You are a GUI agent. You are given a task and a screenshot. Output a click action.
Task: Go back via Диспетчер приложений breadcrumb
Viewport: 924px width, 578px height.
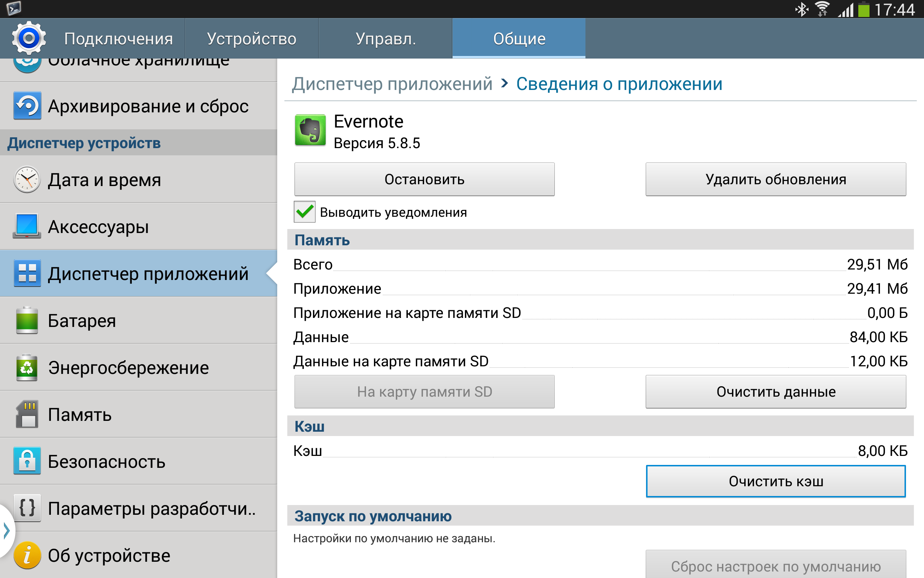pos(392,84)
